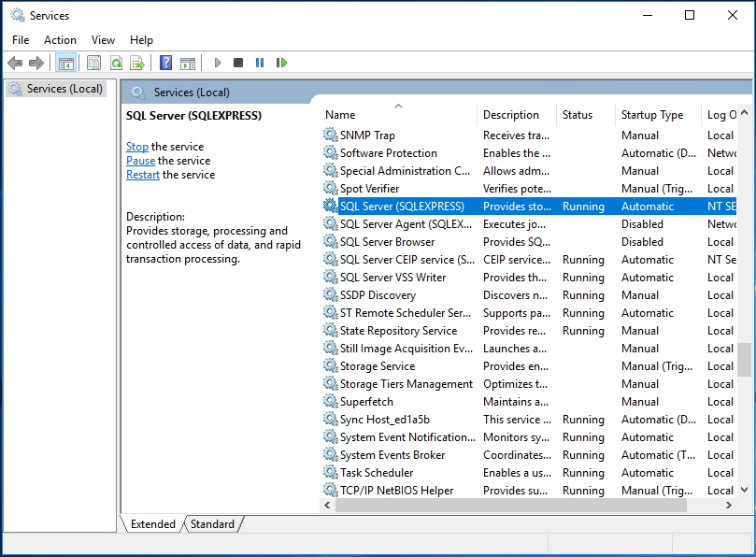Sort services by Startup Type column header
The image size is (756, 557).
652,115
